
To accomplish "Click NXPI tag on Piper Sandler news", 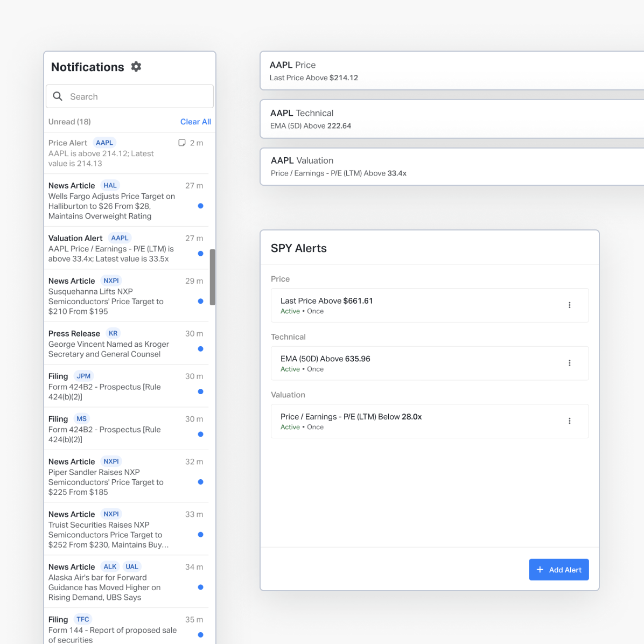I will (111, 461).
